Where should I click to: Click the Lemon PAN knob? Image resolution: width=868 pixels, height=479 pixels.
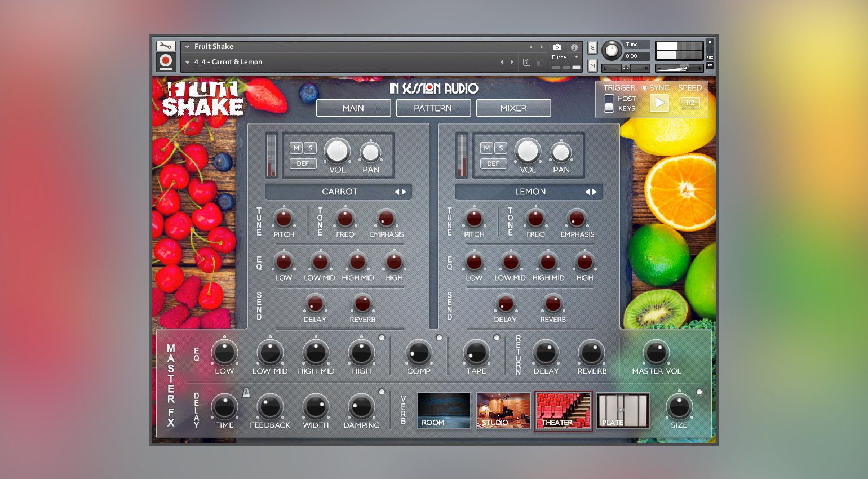pos(561,152)
